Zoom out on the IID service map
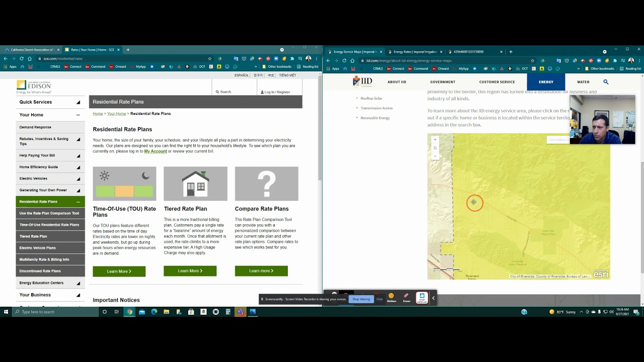This screenshot has width=644, height=362. [x=435, y=156]
